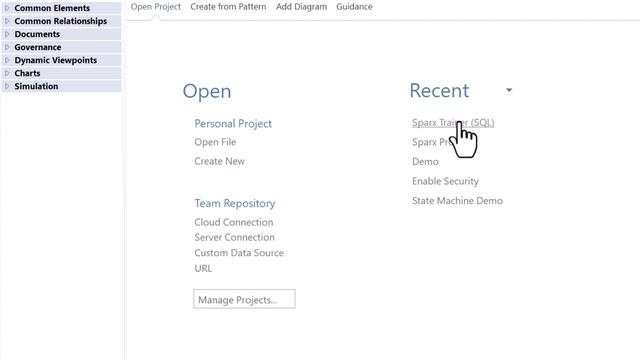Click the large Recent heading
The height and width of the screenshot is (360, 640).
[439, 90]
